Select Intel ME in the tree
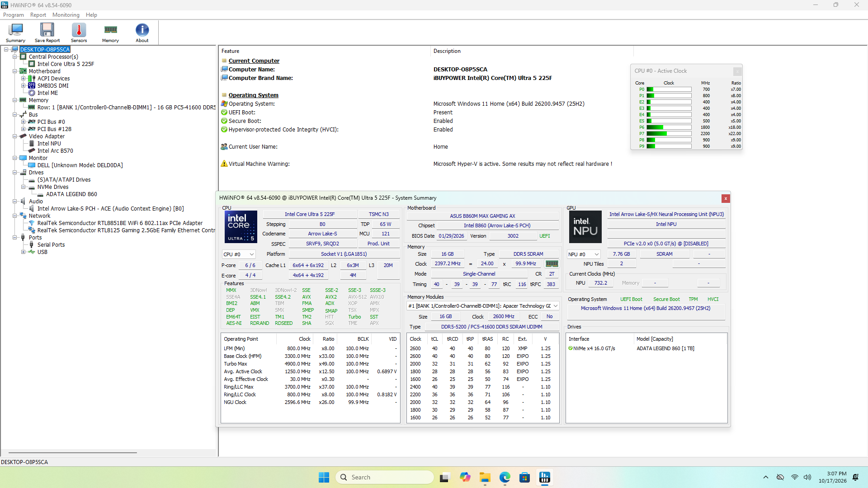This screenshot has height=488, width=868. 47,93
